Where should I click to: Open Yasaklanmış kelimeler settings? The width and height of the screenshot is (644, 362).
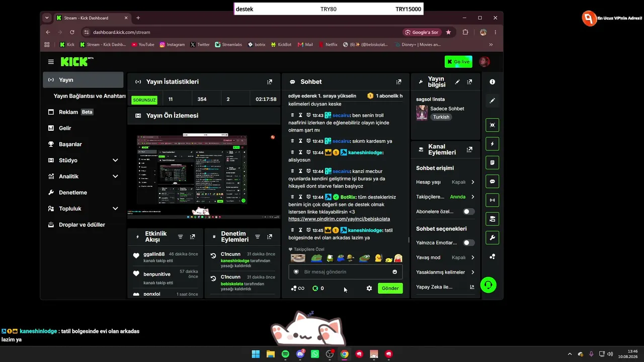445,272
